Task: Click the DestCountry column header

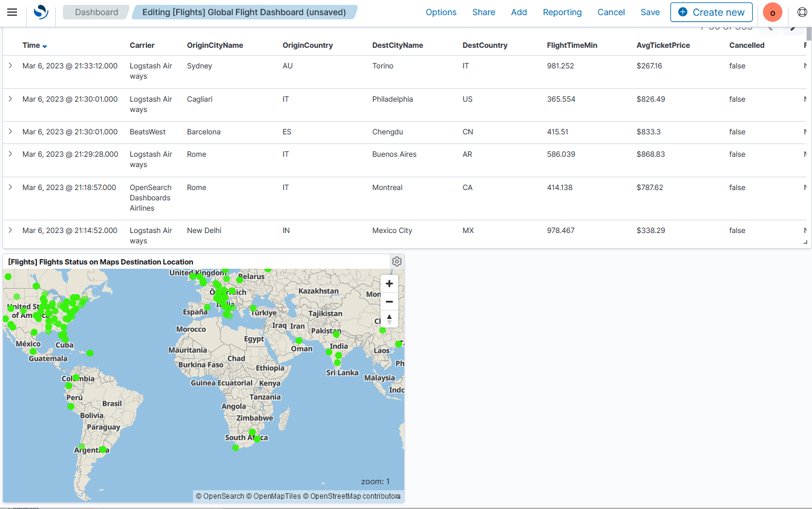Action: [x=485, y=45]
